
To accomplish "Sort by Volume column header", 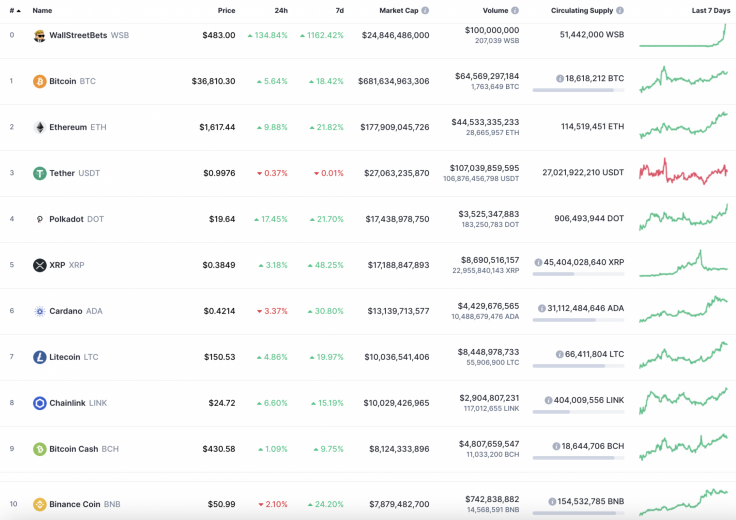I will (495, 10).
